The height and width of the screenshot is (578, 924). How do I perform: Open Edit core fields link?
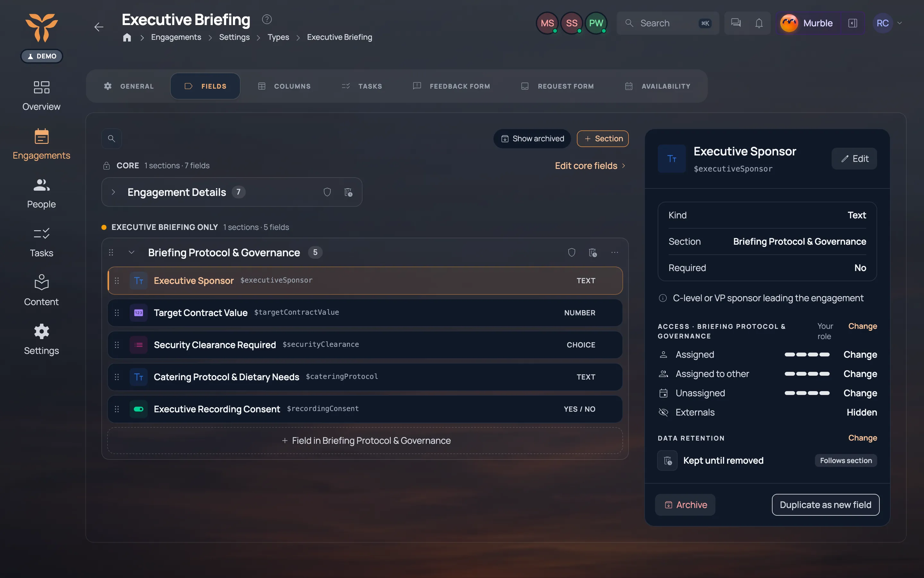click(x=590, y=165)
